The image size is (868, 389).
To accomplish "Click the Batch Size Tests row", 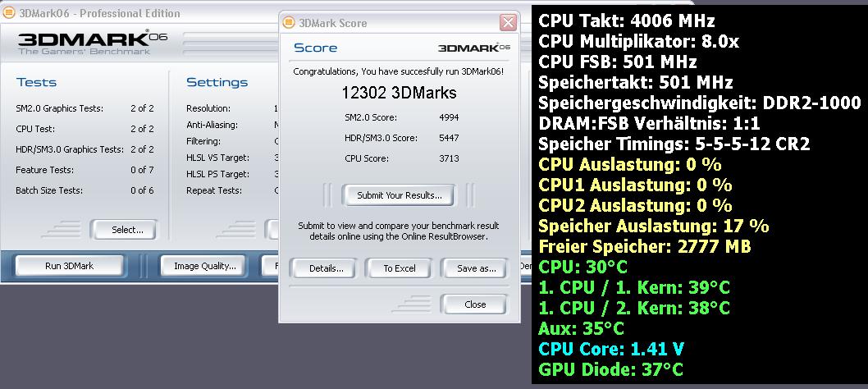I will coord(85,190).
